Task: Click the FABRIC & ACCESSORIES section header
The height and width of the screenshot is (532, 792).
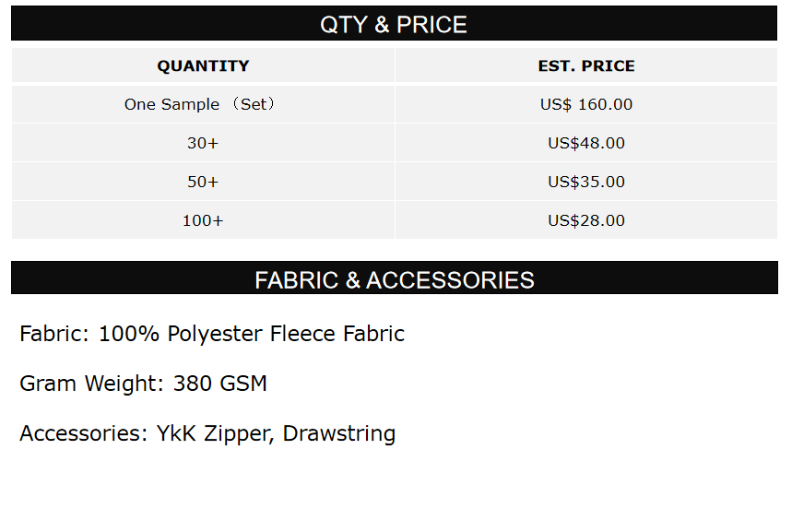Action: tap(394, 279)
